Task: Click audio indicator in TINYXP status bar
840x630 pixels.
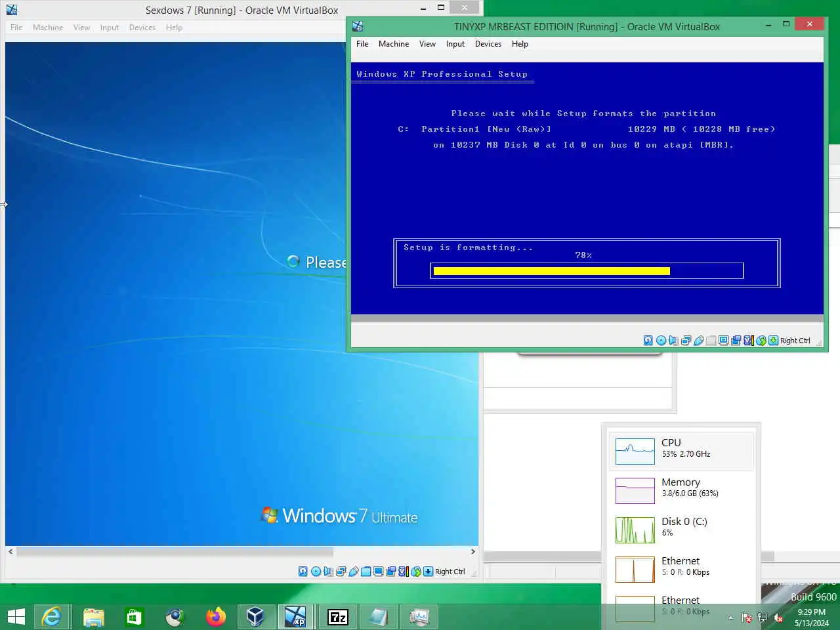Action: tap(673, 341)
